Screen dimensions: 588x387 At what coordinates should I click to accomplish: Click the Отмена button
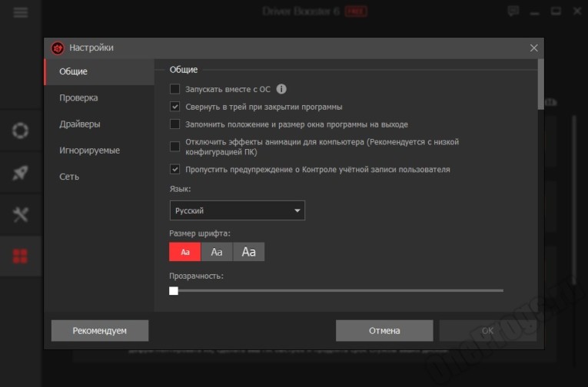[384, 330]
